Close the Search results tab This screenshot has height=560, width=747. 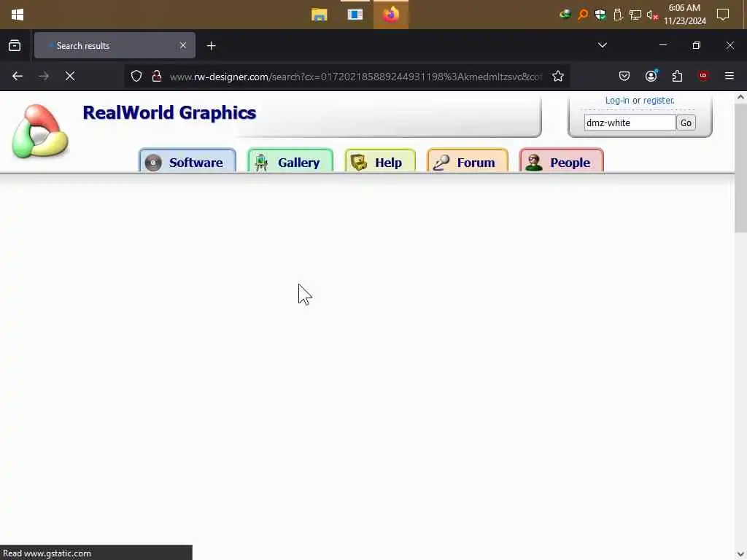(x=183, y=46)
